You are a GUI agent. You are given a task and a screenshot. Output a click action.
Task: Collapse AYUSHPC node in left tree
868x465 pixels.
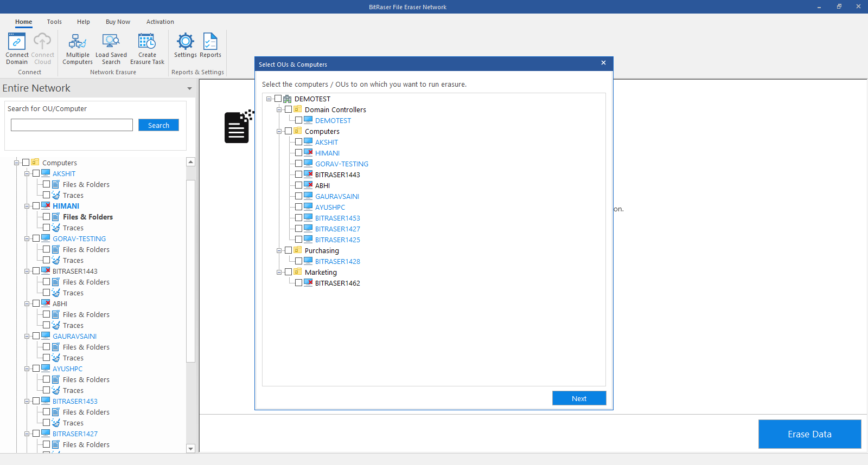point(27,369)
